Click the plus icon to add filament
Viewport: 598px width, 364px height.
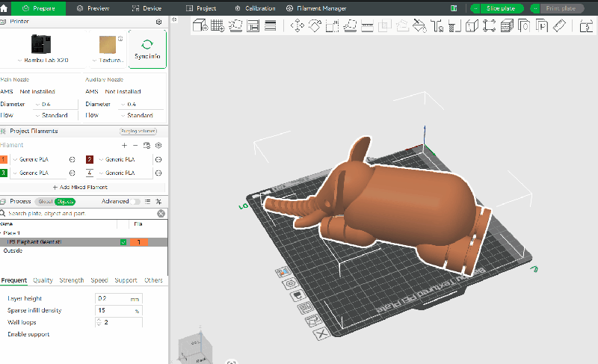point(124,145)
